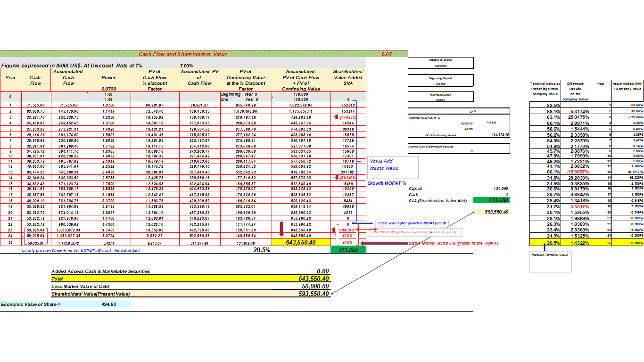Select 'start to destroyed value' red callout

pos(417,232)
